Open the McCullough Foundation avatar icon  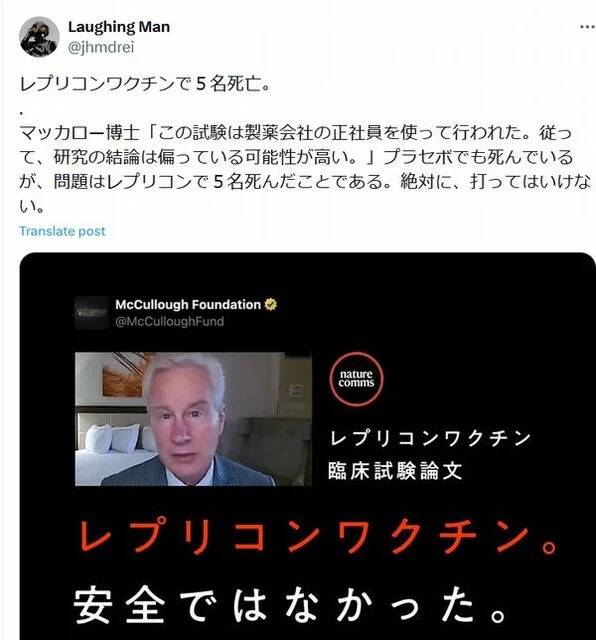click(x=92, y=313)
